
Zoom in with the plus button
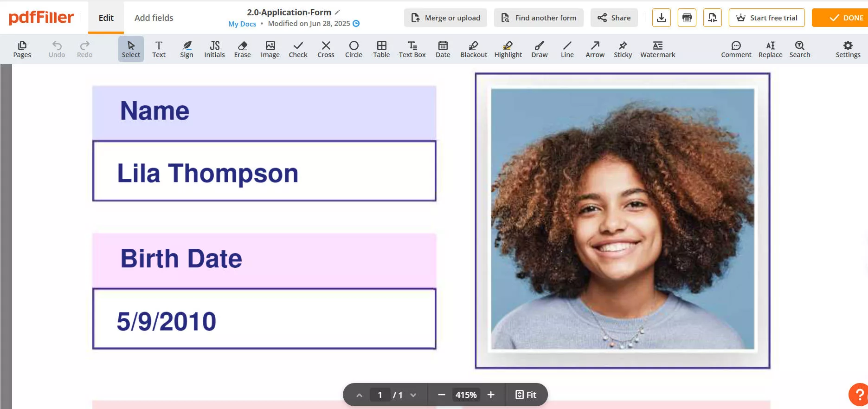click(491, 395)
